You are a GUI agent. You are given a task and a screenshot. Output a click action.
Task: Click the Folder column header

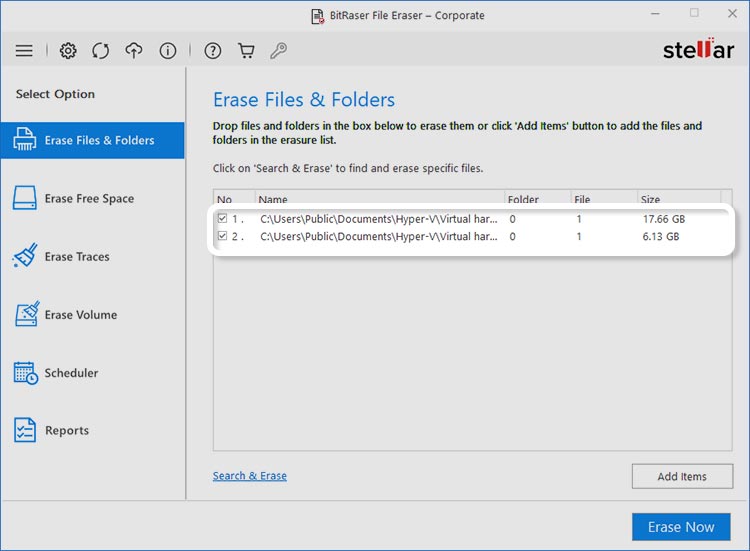click(x=537, y=199)
